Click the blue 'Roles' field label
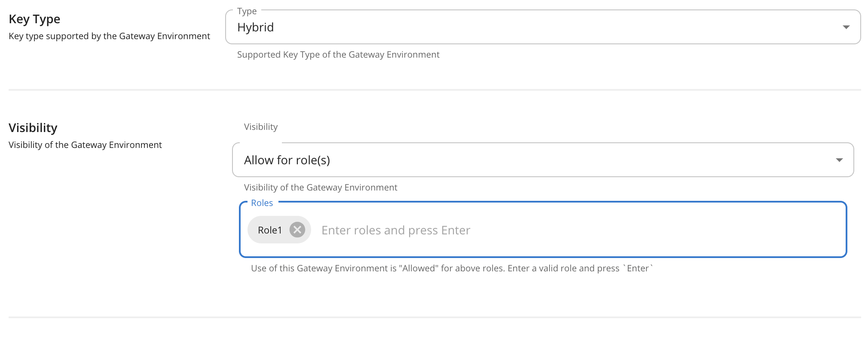 tap(262, 203)
